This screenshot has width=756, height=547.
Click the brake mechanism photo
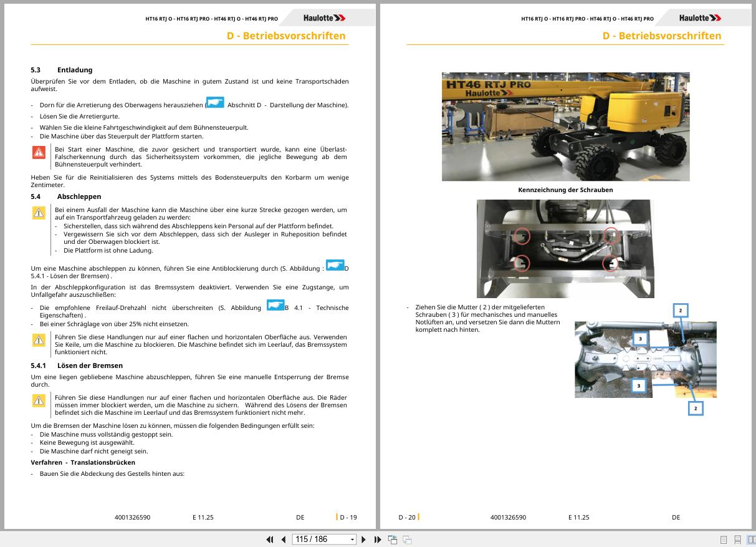click(645, 359)
